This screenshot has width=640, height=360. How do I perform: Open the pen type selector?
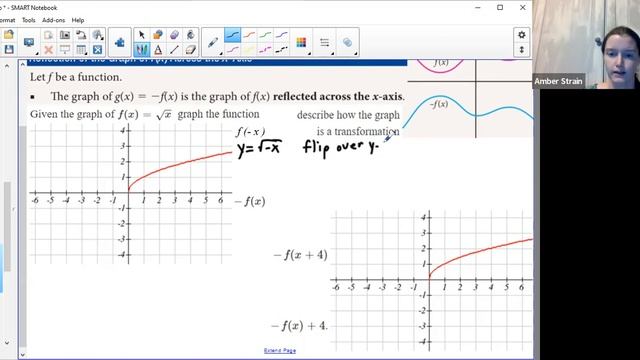(213, 42)
